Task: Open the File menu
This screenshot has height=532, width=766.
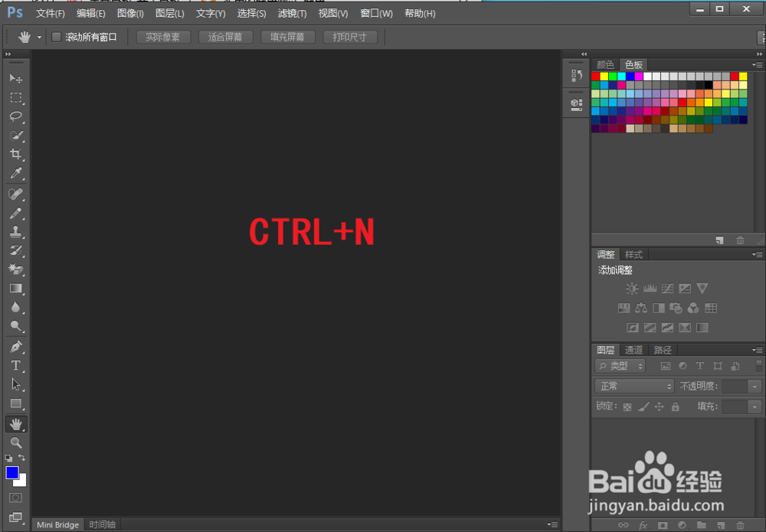Action: click(x=51, y=13)
